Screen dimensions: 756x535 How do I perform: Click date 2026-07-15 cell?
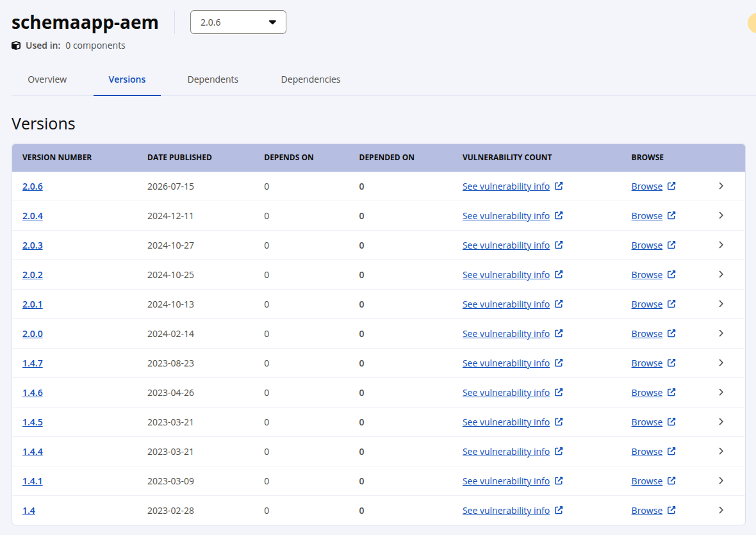click(170, 186)
